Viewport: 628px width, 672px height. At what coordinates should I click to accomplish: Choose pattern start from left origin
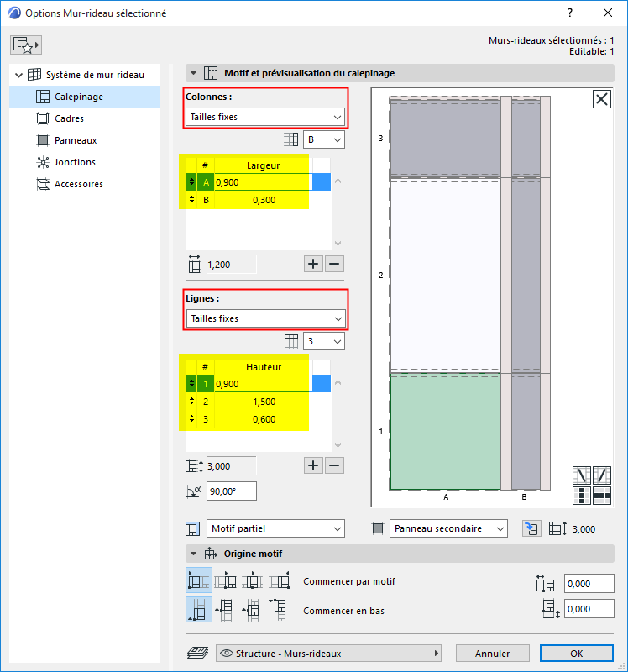click(x=199, y=580)
